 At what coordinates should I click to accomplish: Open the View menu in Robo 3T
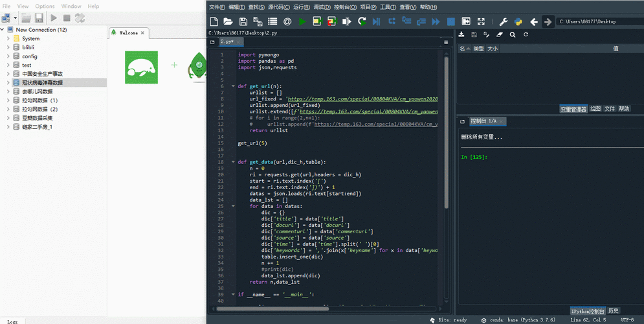coord(23,6)
